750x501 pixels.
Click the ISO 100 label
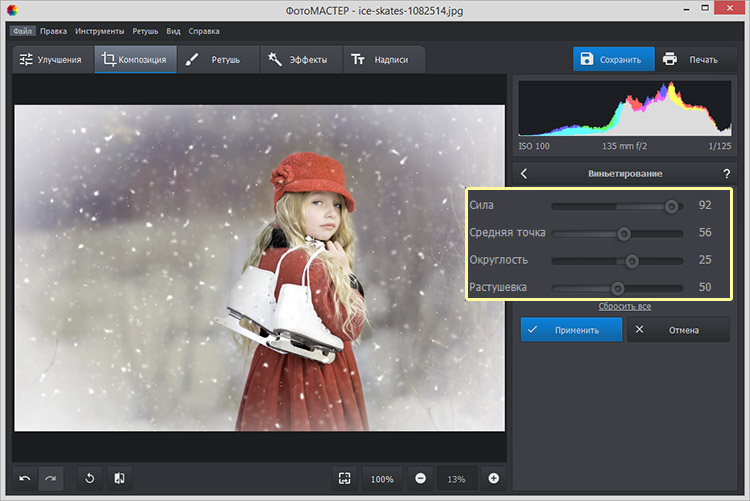[x=534, y=146]
